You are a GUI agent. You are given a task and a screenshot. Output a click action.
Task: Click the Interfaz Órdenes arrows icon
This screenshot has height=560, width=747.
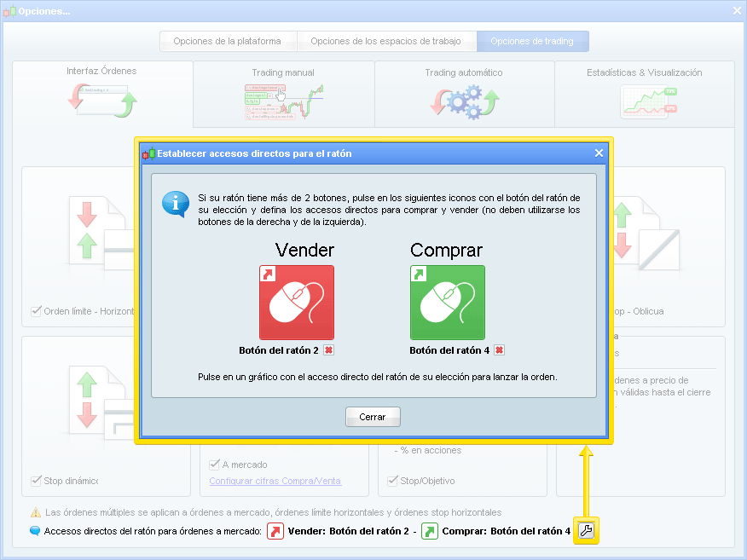(x=102, y=100)
